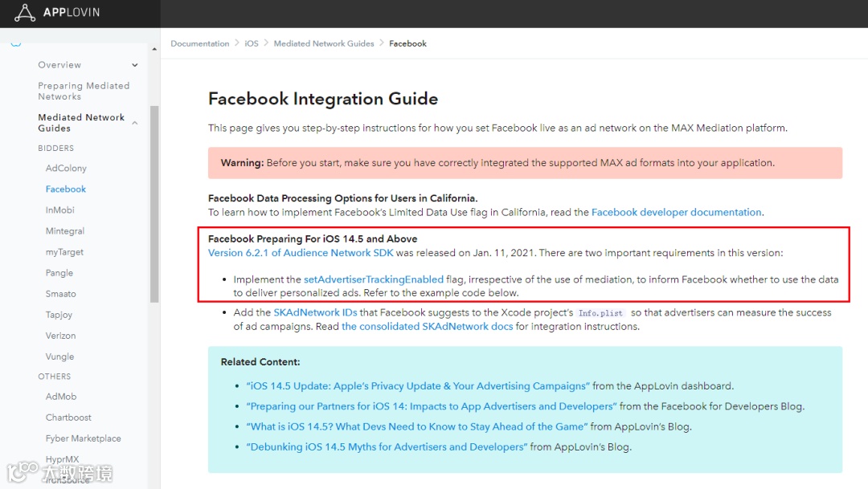Click the Related Content heading
The height and width of the screenshot is (489, 868).
pos(260,362)
